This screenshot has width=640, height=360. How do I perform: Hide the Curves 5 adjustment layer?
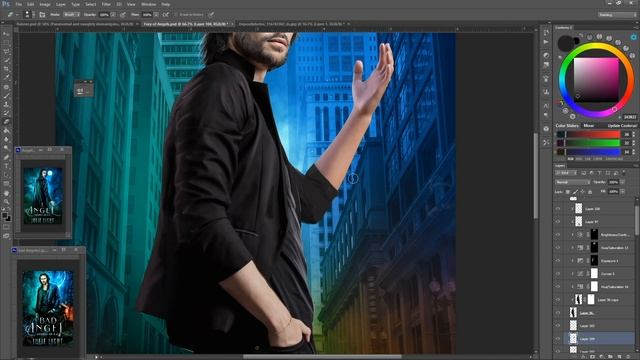coord(558,273)
